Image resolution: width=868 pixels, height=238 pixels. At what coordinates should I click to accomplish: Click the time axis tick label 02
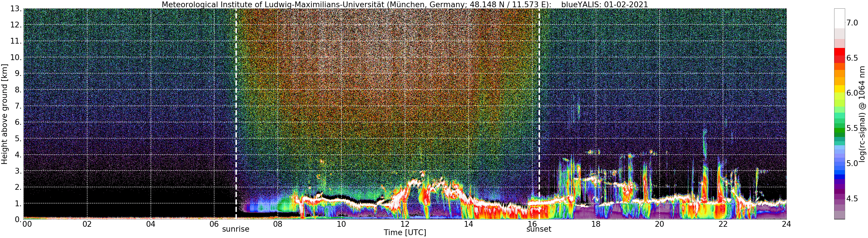87,224
